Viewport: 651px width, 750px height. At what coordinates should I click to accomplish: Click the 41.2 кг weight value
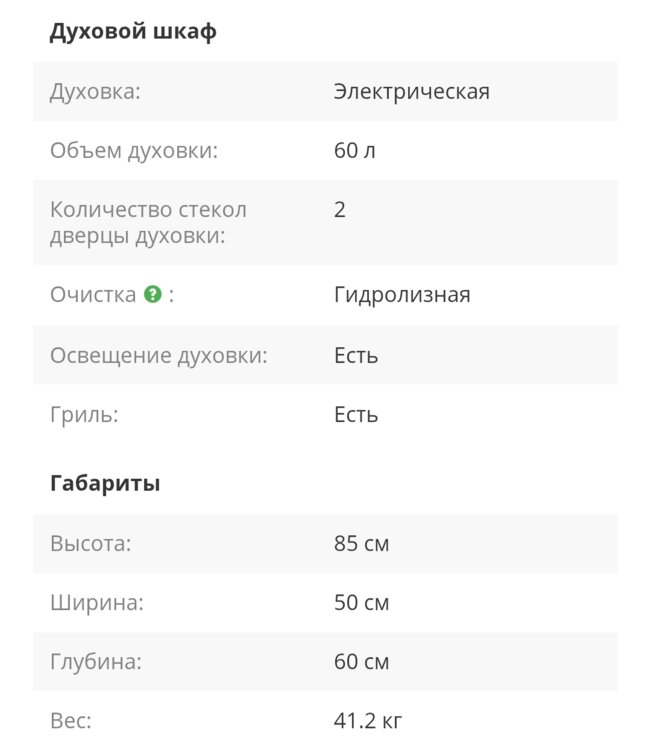click(x=368, y=720)
